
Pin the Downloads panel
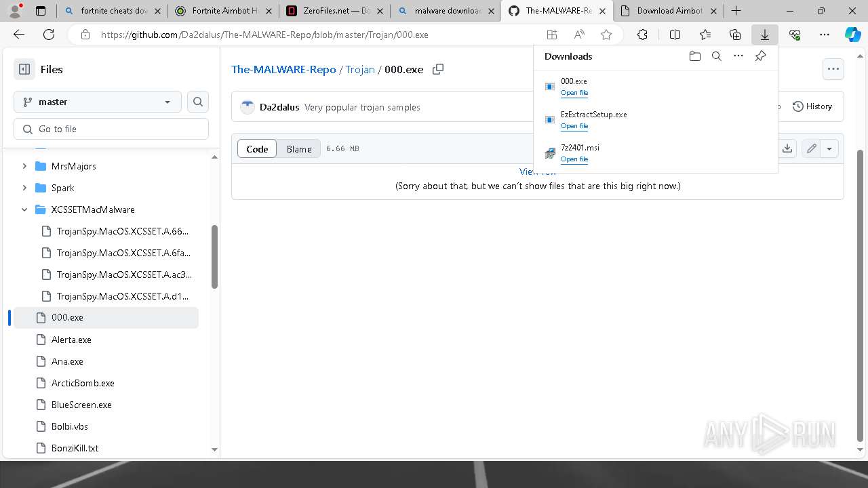coord(760,56)
